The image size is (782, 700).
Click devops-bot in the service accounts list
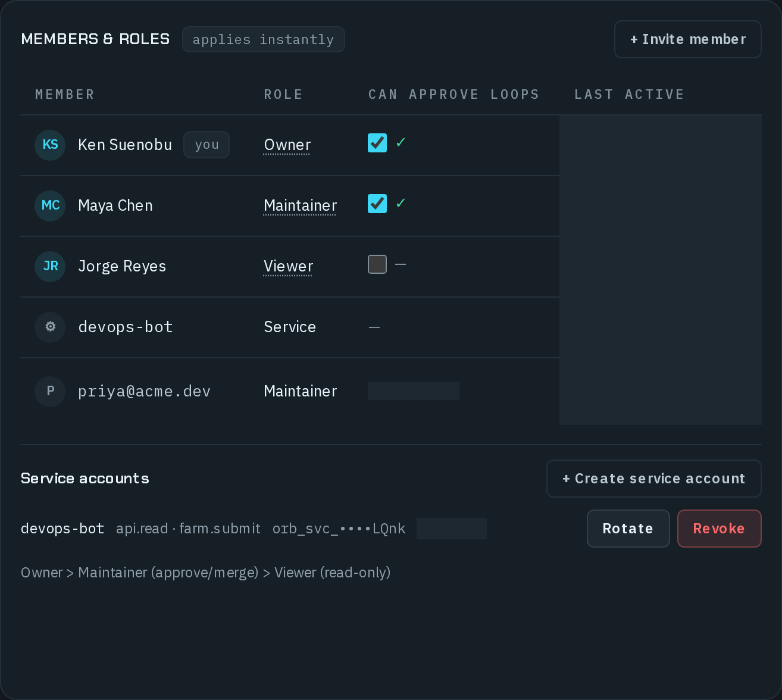pyautogui.click(x=62, y=529)
